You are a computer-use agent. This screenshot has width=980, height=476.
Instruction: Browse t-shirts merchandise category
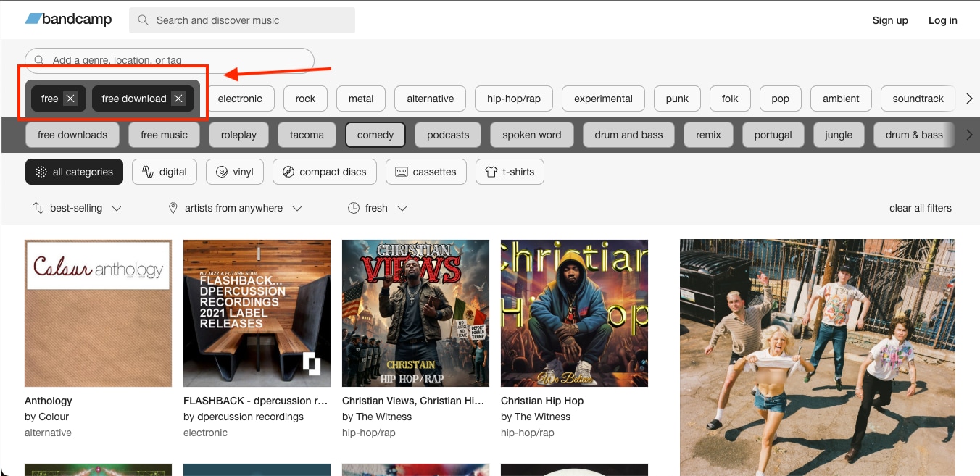[510, 172]
